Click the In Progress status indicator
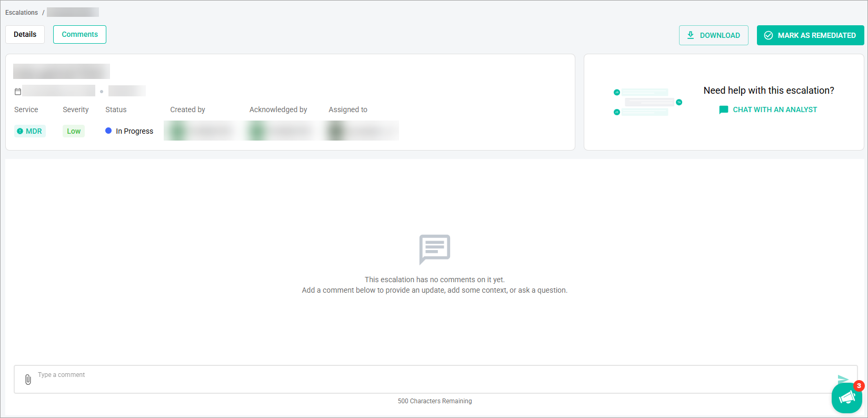Screen dimensions: 868x418 [129, 131]
